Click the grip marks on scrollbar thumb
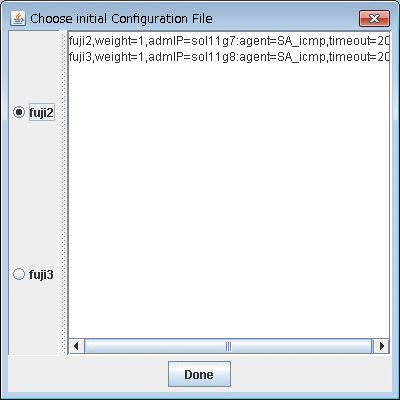 (x=228, y=346)
